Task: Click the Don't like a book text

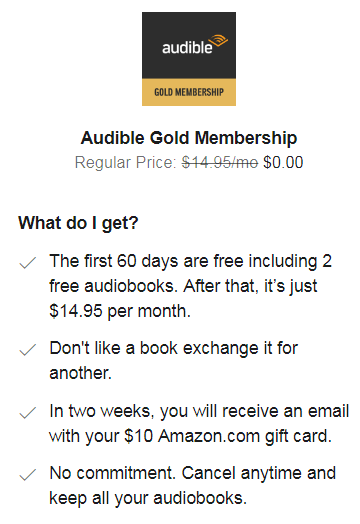Action: pos(114,348)
